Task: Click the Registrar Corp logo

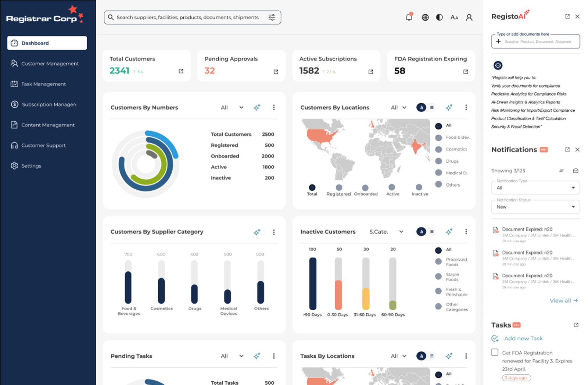Action: 45,15
